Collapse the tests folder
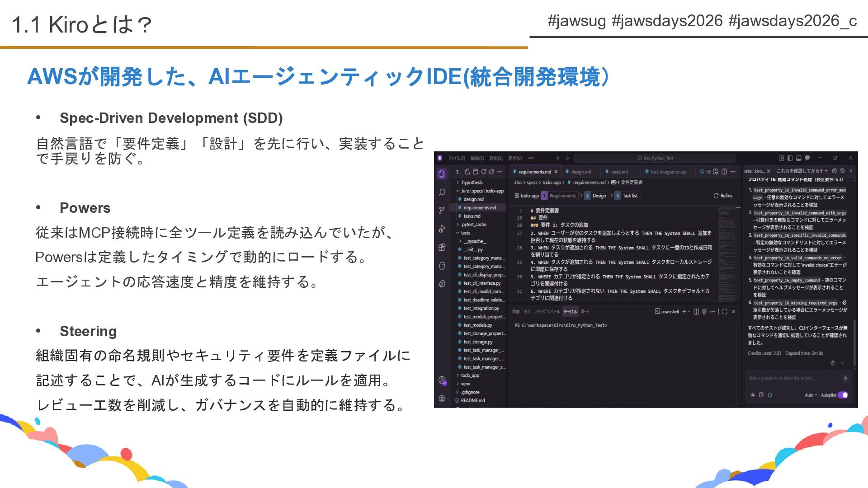 coord(465,233)
